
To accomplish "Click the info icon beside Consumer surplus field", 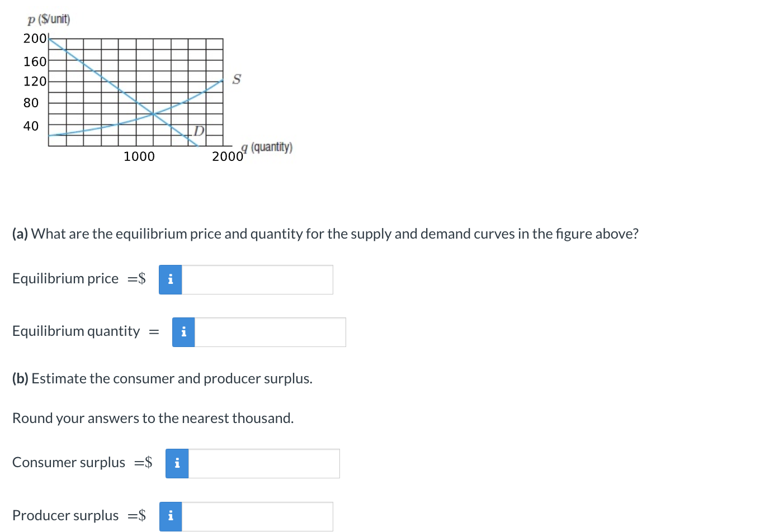I will [x=177, y=463].
